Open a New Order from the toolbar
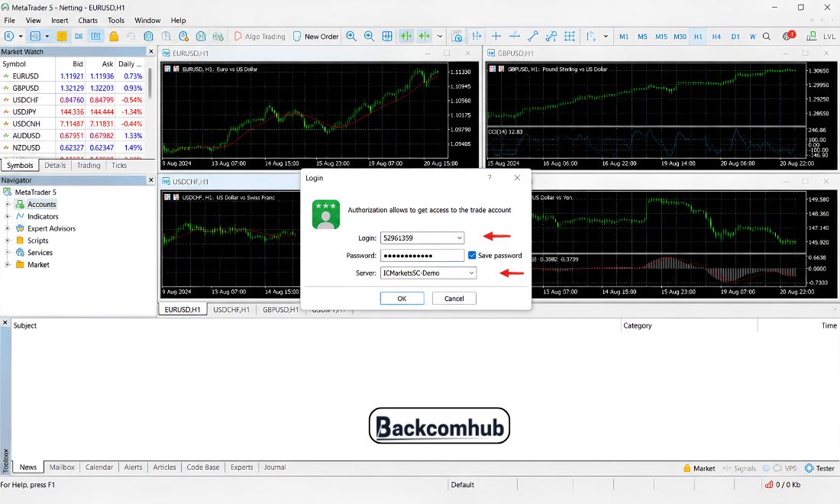840x504 pixels. 316,37
